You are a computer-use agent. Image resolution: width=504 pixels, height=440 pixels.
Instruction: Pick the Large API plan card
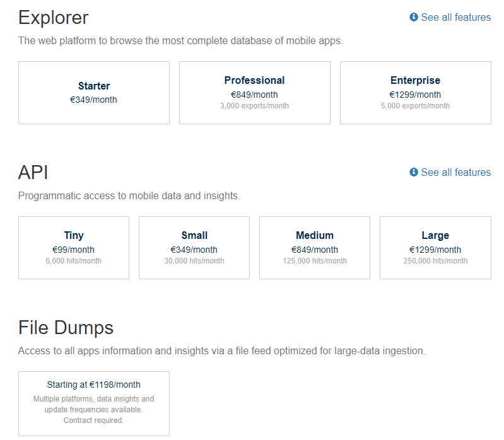point(435,247)
